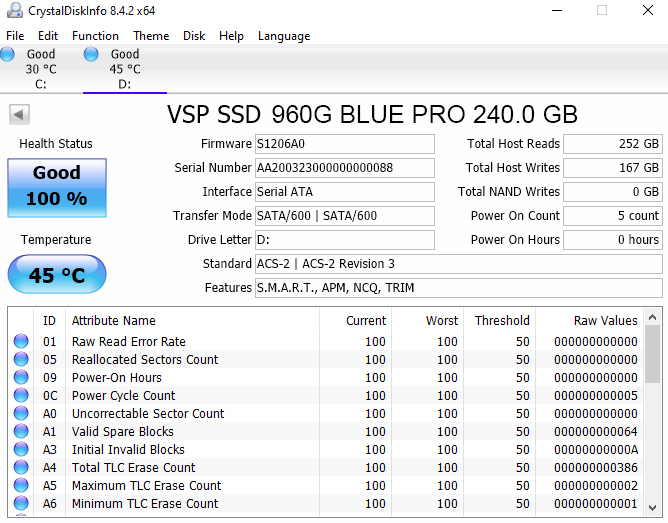Click status orb of Minimum TLC Erase Count

click(21, 503)
